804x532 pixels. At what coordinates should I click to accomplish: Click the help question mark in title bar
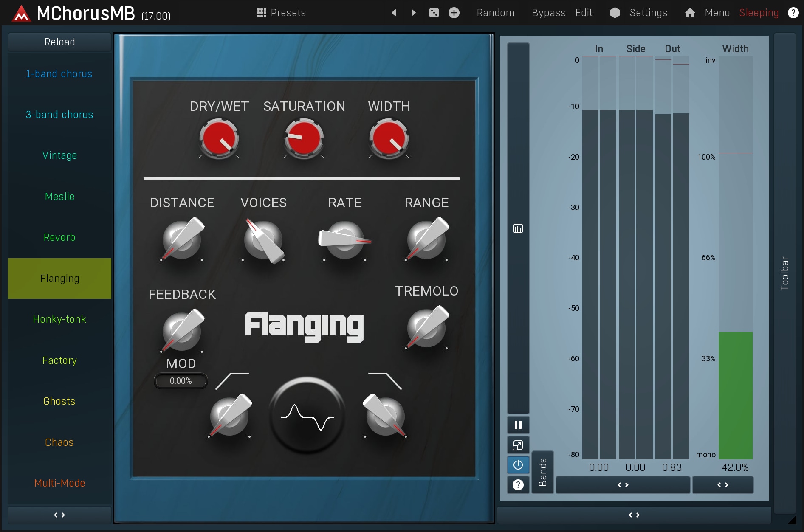point(793,13)
